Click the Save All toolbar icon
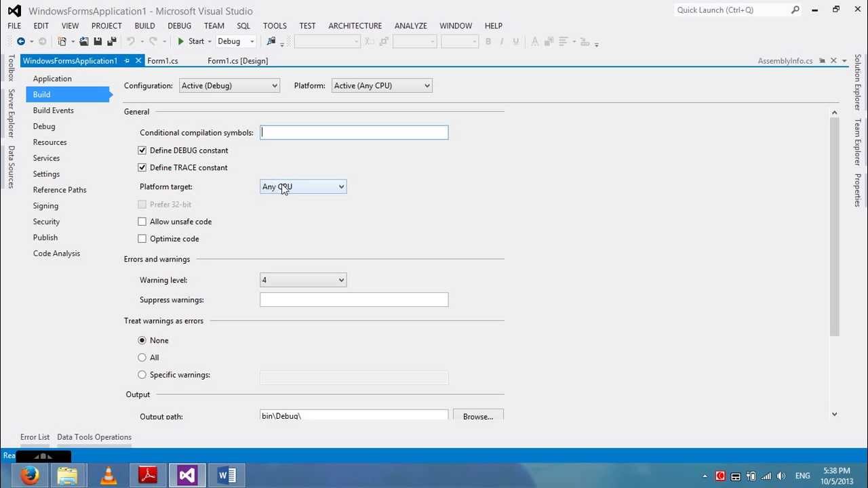Viewport: 868px width, 488px height. pyautogui.click(x=112, y=41)
